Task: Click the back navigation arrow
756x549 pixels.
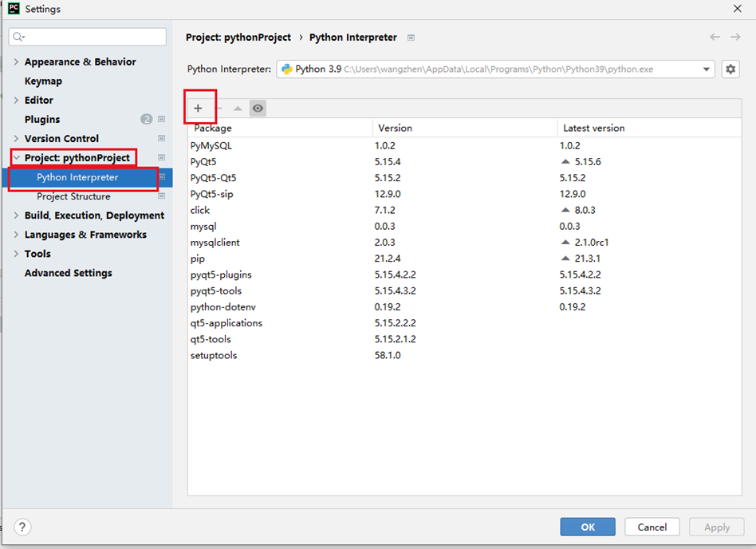Action: coord(715,38)
